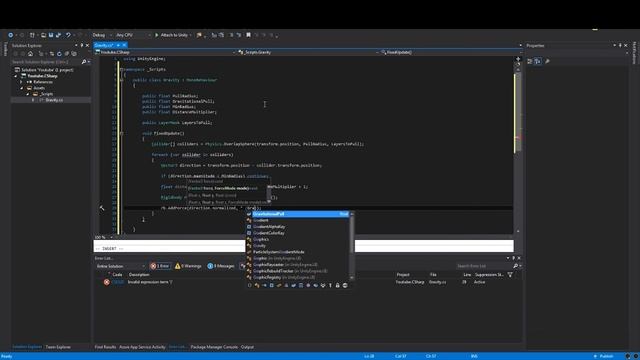
Task: Click the Save All toolbar icon
Action: [58, 35]
